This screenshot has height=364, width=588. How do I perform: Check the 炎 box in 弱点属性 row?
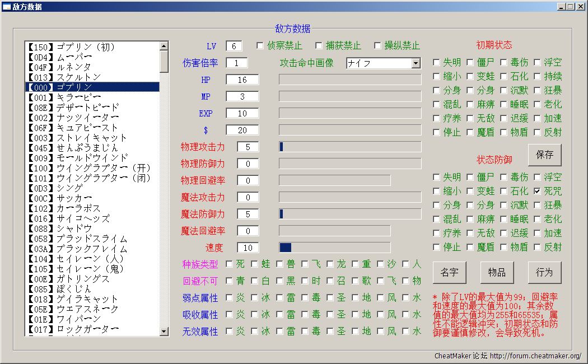[x=230, y=297]
